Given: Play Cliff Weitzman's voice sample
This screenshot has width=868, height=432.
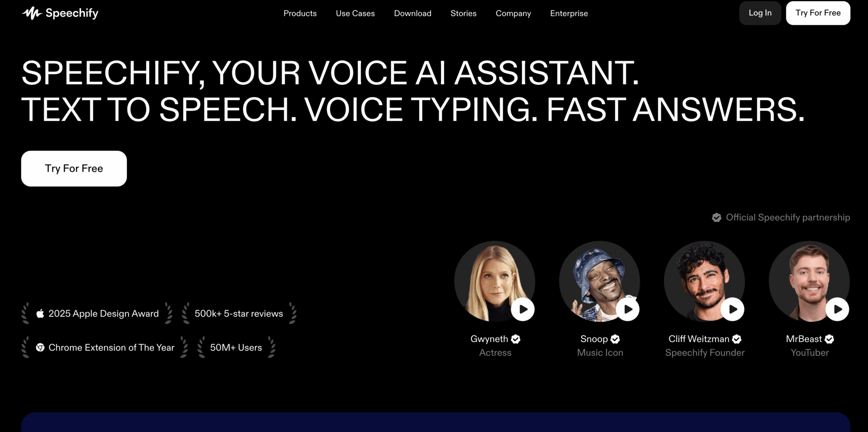Looking at the screenshot, I should pos(732,309).
